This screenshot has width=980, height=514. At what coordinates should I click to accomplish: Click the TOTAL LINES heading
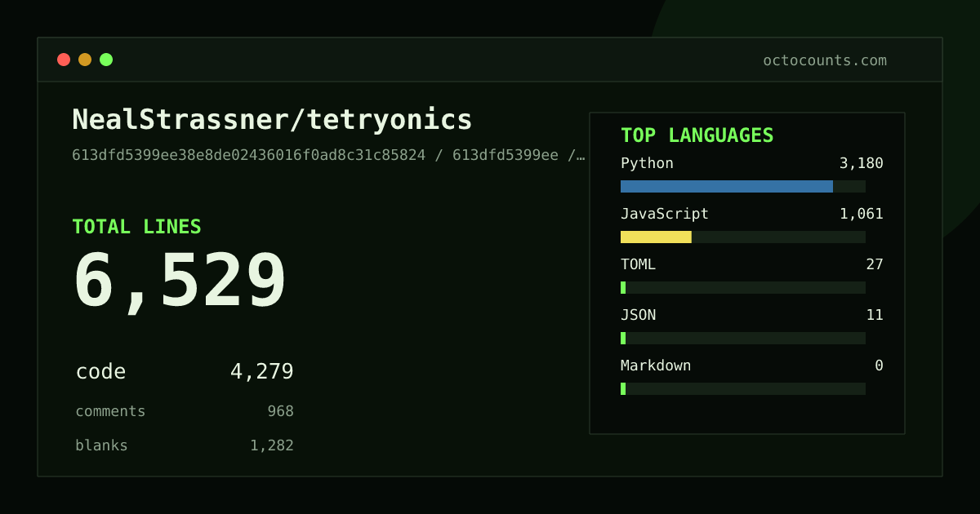[136, 227]
